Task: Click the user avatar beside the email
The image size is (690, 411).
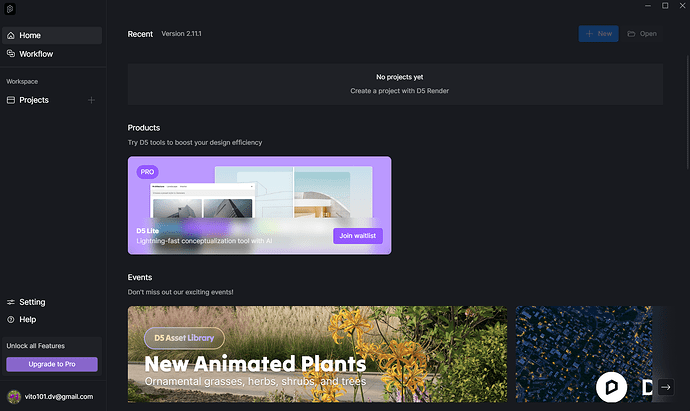Action: 12,396
